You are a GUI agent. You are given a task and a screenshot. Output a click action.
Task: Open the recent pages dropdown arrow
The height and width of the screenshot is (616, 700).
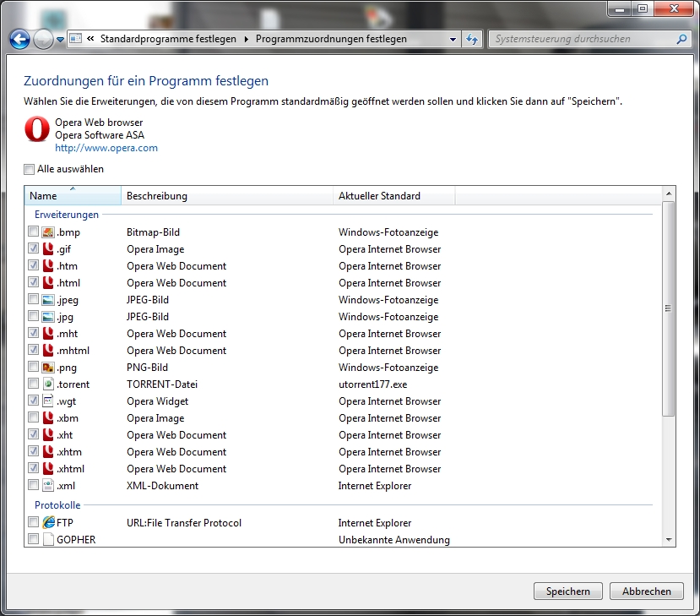[x=60, y=40]
